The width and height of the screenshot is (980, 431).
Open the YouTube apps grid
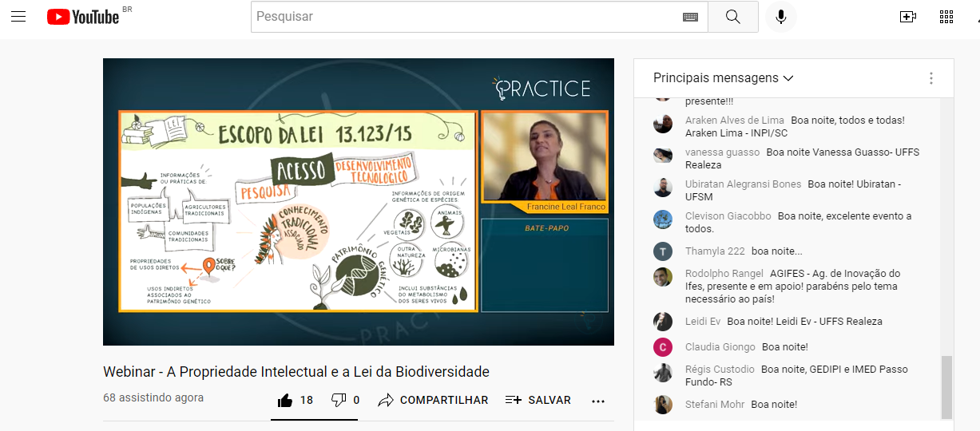click(946, 17)
